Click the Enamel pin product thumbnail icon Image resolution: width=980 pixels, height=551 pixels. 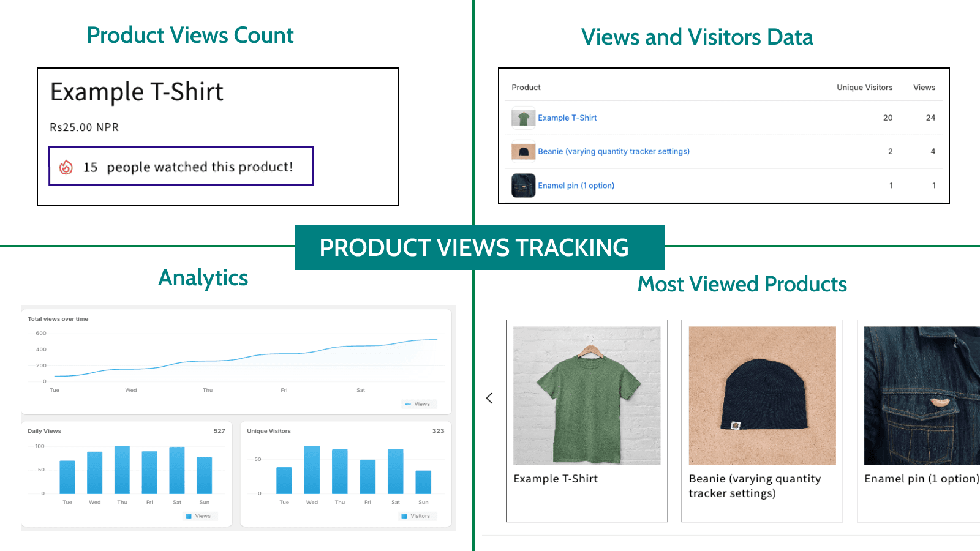pyautogui.click(x=522, y=185)
